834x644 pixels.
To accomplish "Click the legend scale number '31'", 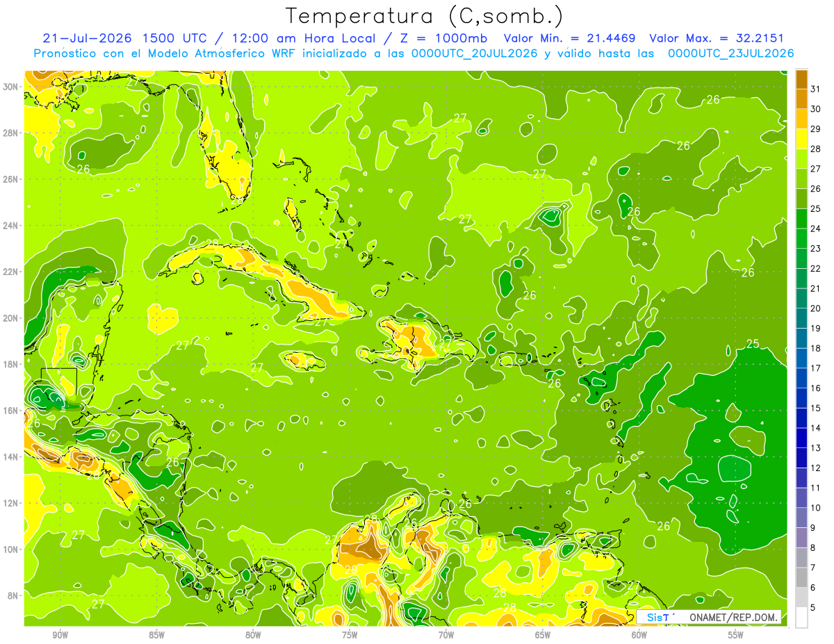I will 816,88.
